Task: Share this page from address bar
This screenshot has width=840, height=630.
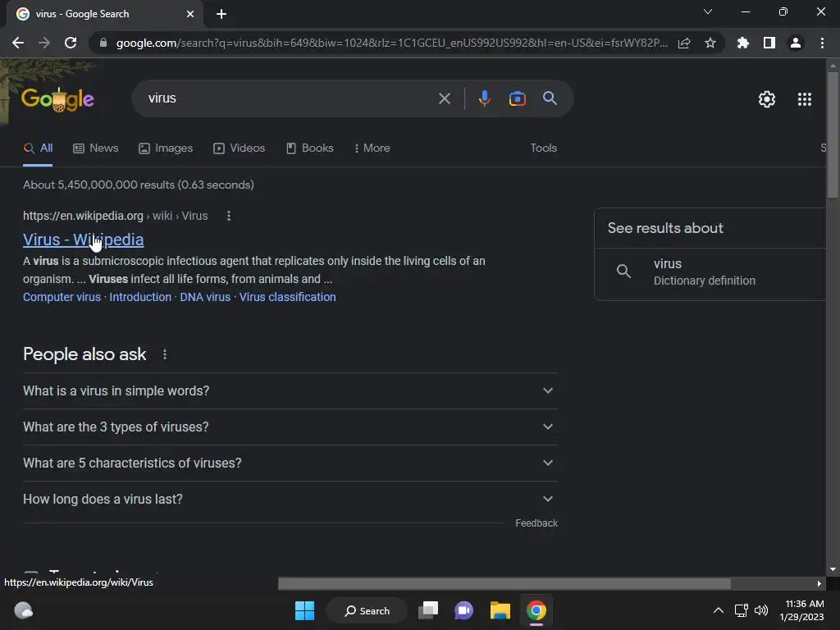Action: pyautogui.click(x=684, y=43)
